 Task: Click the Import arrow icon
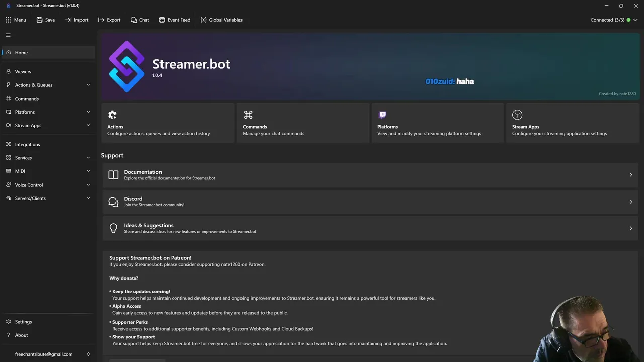pyautogui.click(x=68, y=20)
